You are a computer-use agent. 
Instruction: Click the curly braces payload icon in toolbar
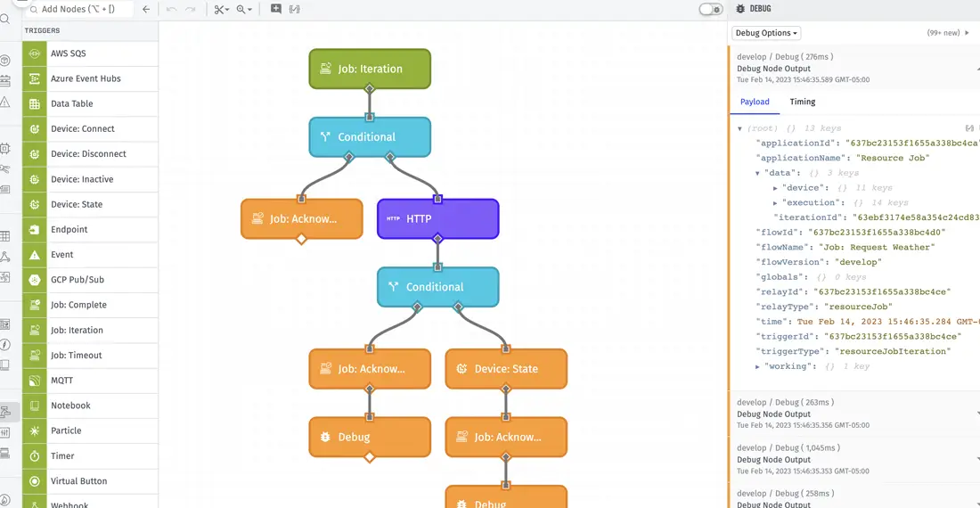(295, 10)
